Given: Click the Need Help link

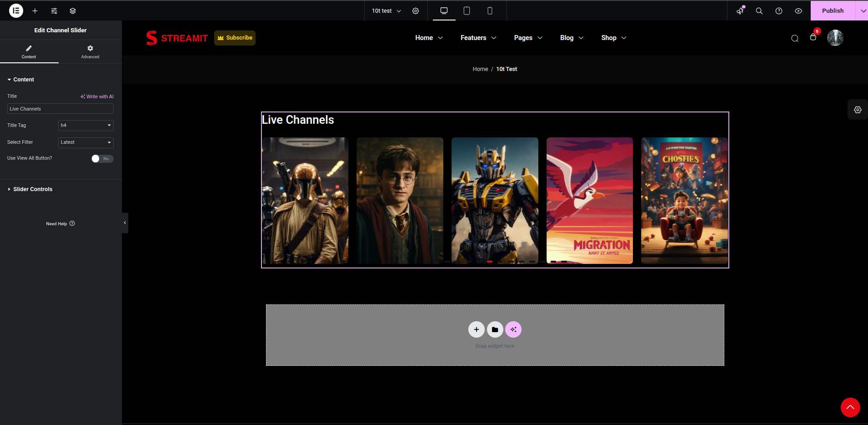Looking at the screenshot, I should point(60,224).
